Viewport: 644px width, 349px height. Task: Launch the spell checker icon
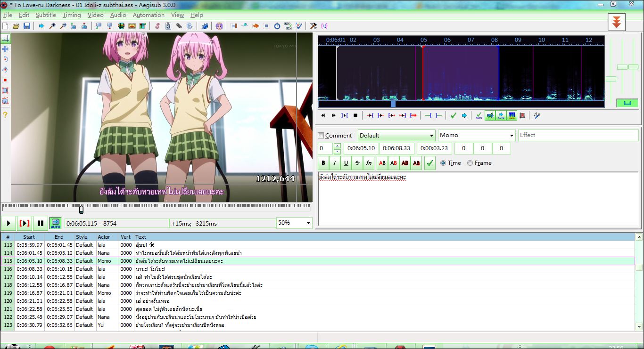click(x=299, y=26)
